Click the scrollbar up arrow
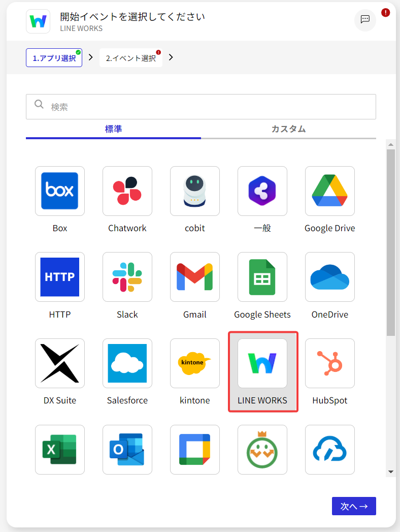This screenshot has width=400, height=532. click(391, 144)
